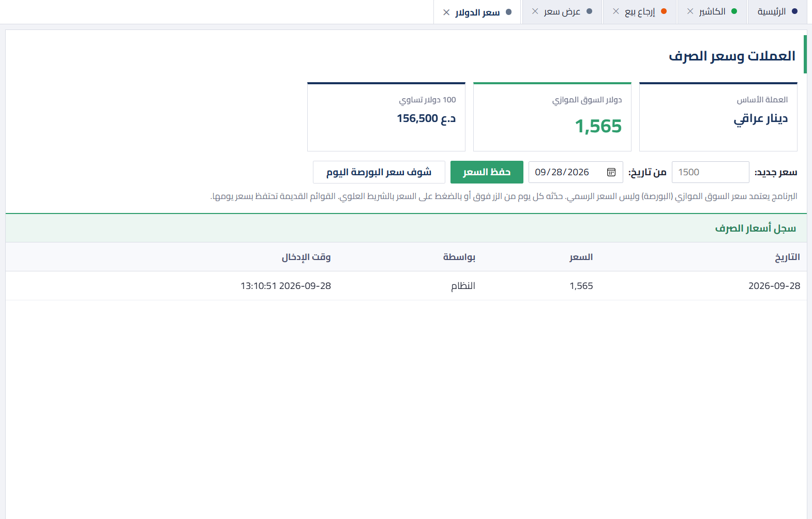812x519 pixels.
Task: Switch to the عرض سعر tab
Action: tap(562, 11)
